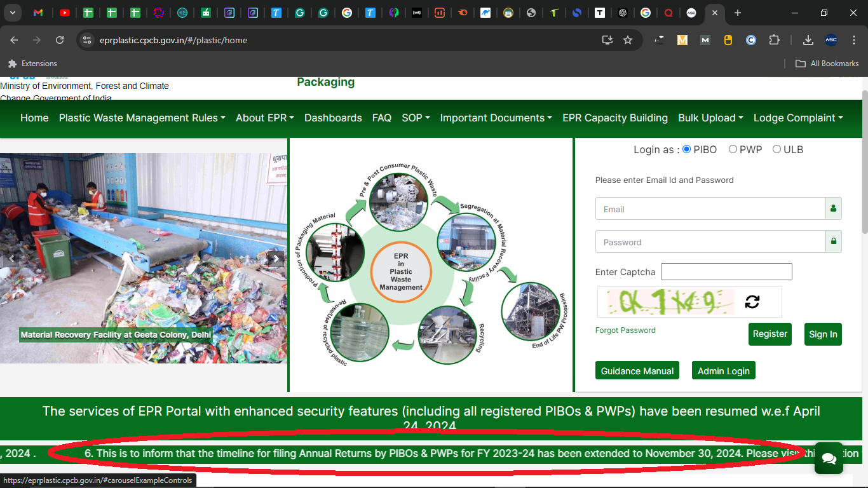Viewport: 868px width, 488px height.
Task: Open the Forgot Password link
Action: [x=625, y=330]
